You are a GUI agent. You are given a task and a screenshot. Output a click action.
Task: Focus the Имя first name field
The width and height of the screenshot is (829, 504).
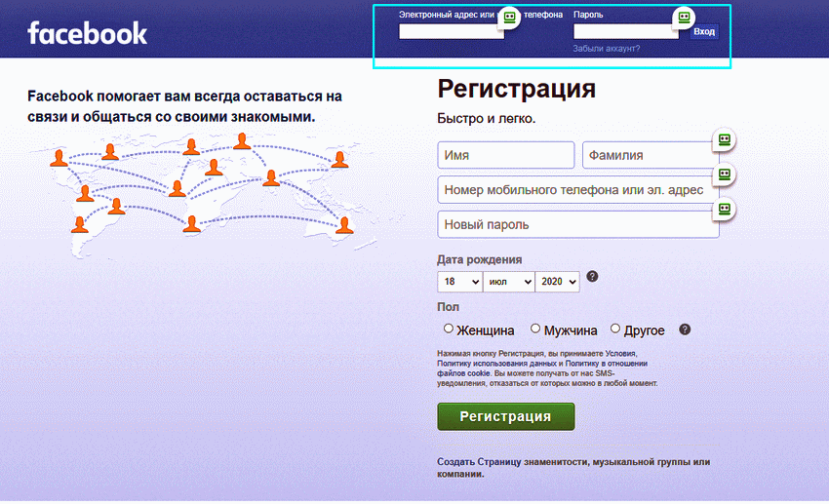click(x=506, y=155)
